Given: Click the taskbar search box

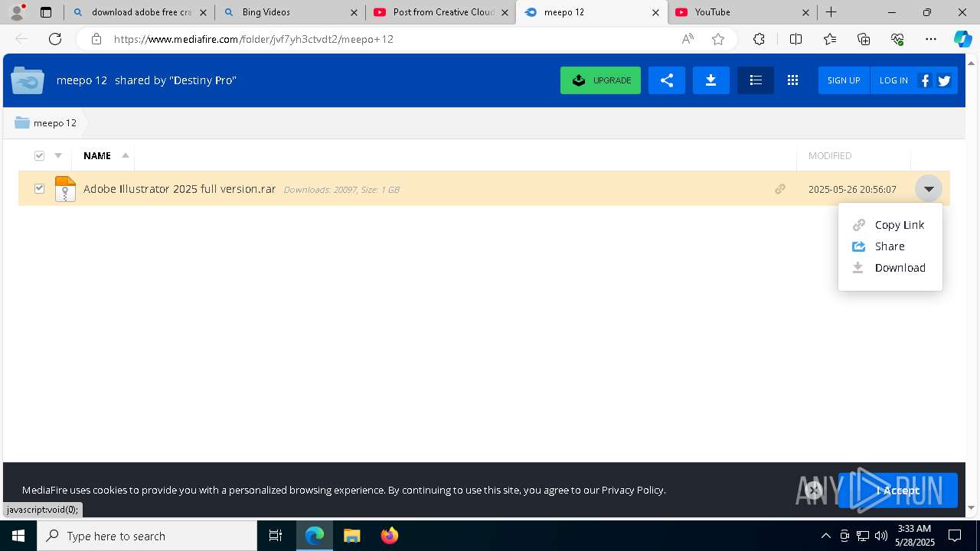Looking at the screenshot, I should pos(147,536).
